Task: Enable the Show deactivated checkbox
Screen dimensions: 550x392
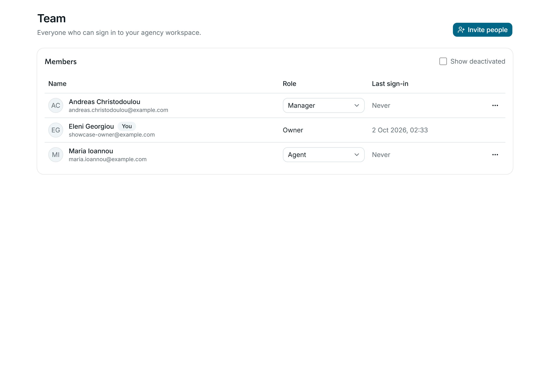Action: pyautogui.click(x=443, y=61)
